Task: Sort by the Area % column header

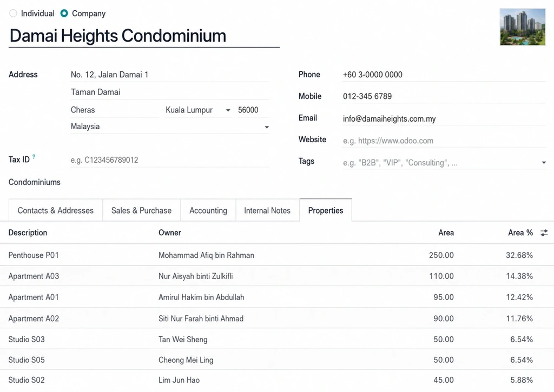Action: point(520,232)
